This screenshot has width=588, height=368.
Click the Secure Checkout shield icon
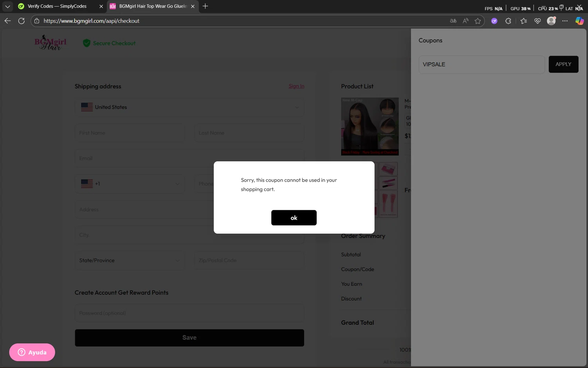(x=87, y=43)
